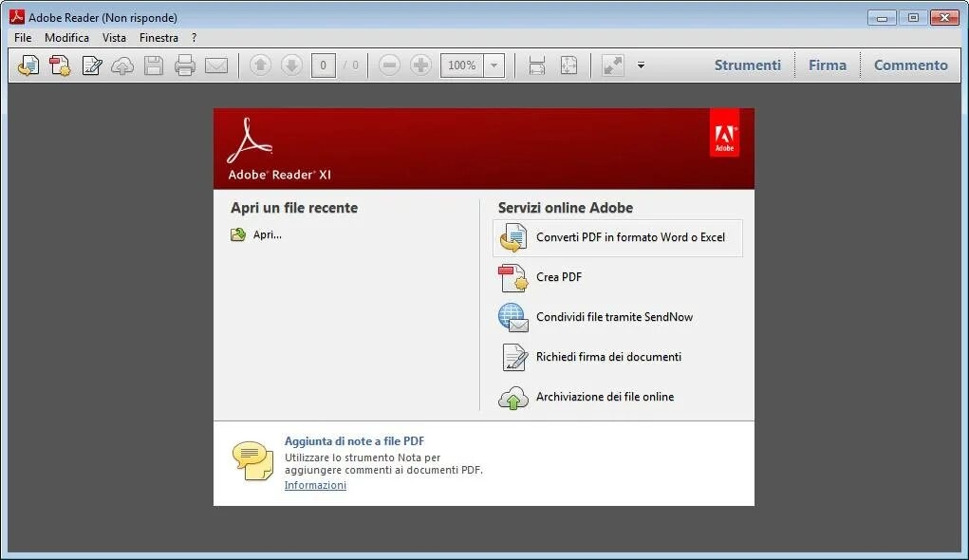
Task: Click the PDF document icon beside Crea PDF
Action: click(512, 277)
